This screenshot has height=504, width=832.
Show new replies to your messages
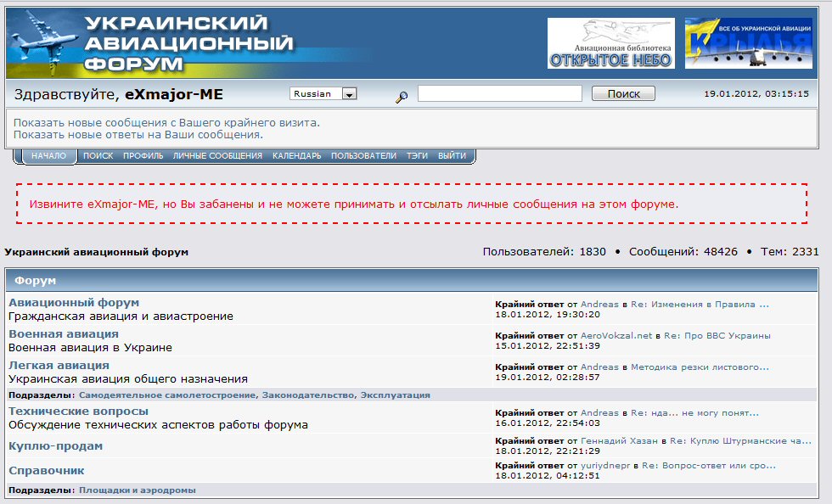tap(138, 134)
